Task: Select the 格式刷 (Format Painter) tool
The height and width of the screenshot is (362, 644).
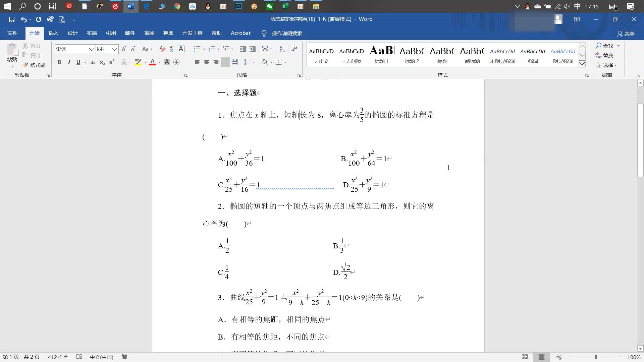Action: (x=34, y=65)
